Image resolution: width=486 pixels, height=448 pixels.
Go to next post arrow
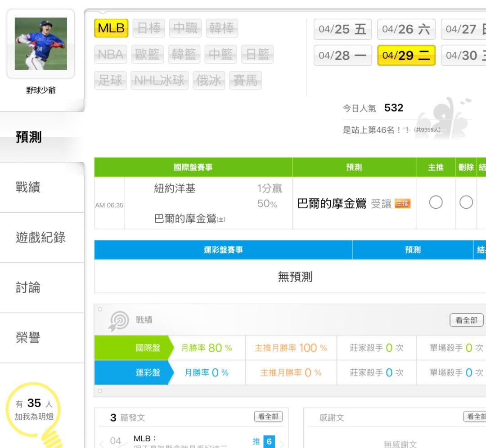[x=282, y=444]
